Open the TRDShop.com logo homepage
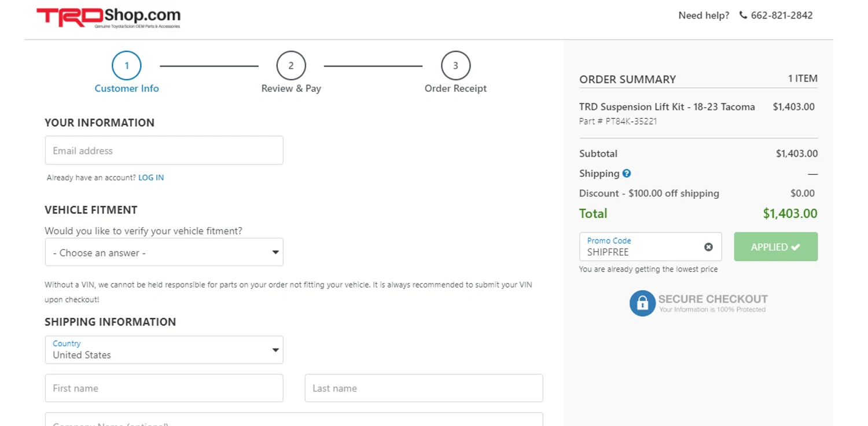Image resolution: width=868 pixels, height=426 pixels. click(109, 17)
